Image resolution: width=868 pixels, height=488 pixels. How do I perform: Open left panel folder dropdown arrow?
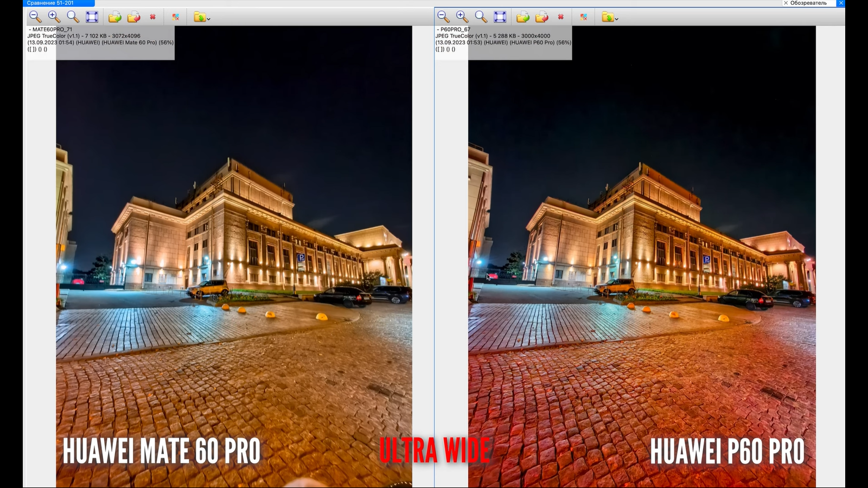(208, 18)
